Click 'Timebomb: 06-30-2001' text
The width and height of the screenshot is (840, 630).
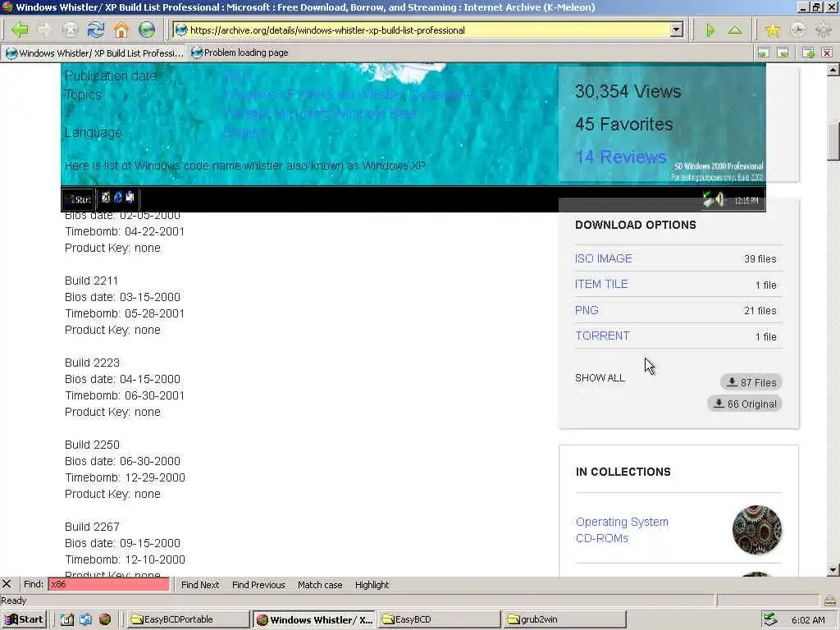point(125,395)
